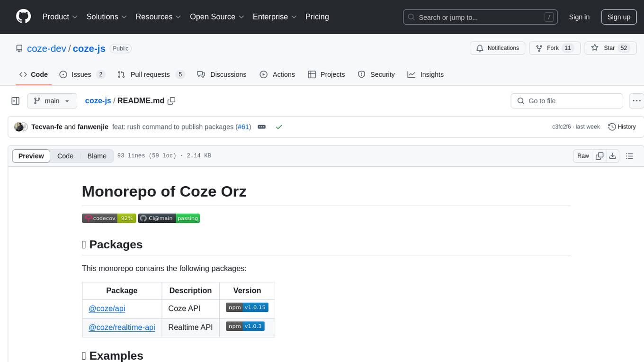
Task: Open the Discussions tab
Action: point(222,74)
